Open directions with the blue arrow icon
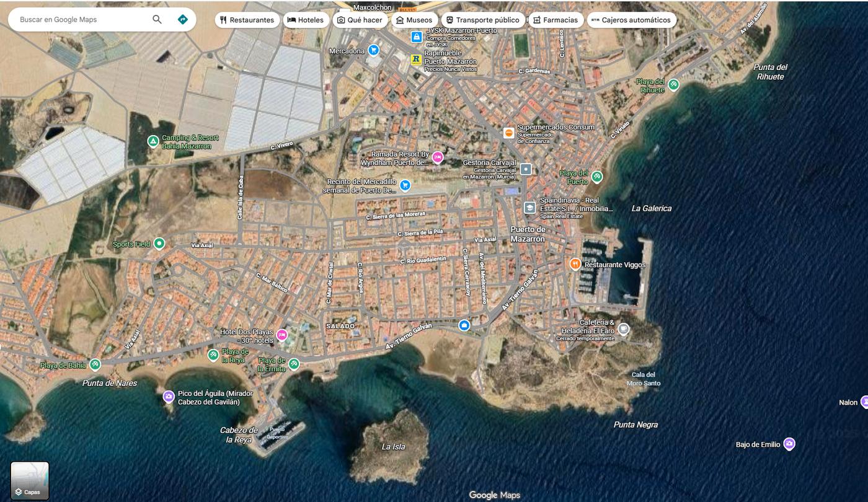 coord(182,19)
